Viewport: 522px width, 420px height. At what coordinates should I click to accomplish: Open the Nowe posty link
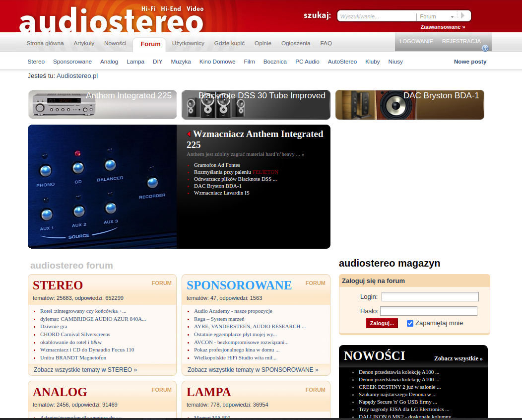(470, 62)
